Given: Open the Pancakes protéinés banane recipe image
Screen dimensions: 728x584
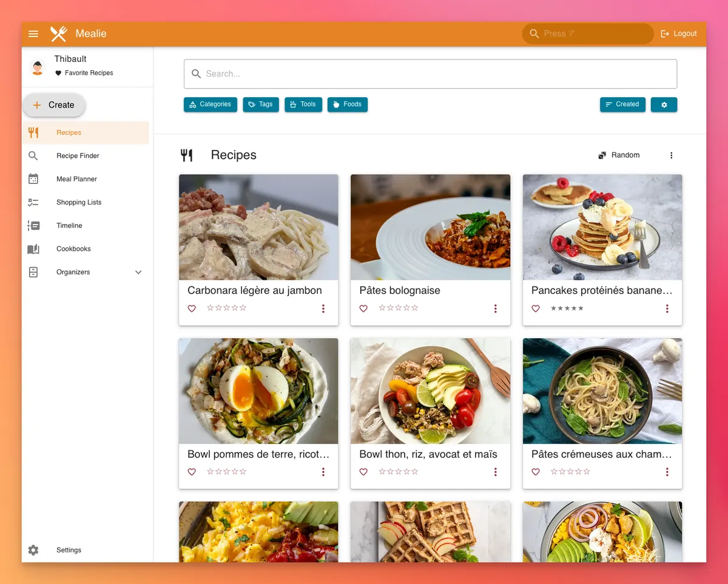Looking at the screenshot, I should click(602, 227).
